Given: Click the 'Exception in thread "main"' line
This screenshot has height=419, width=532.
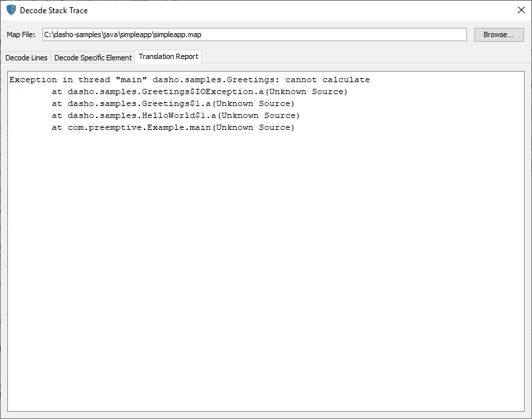Looking at the screenshot, I should (x=189, y=80).
